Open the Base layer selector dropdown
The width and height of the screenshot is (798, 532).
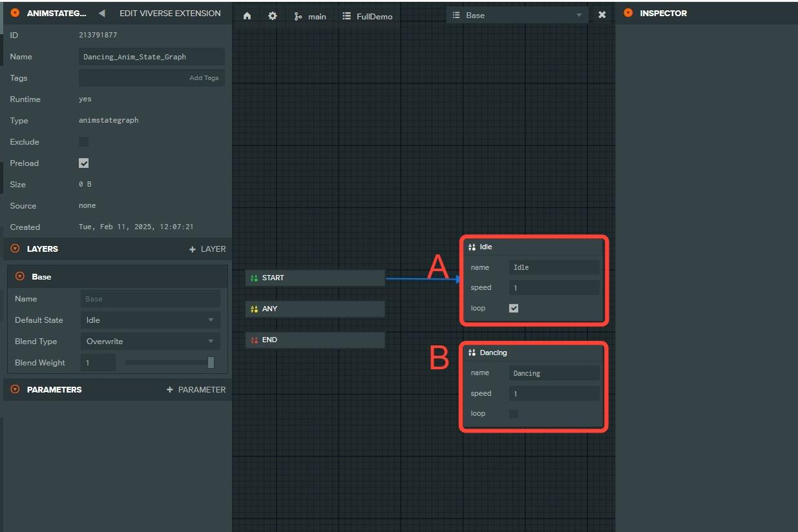click(517, 15)
